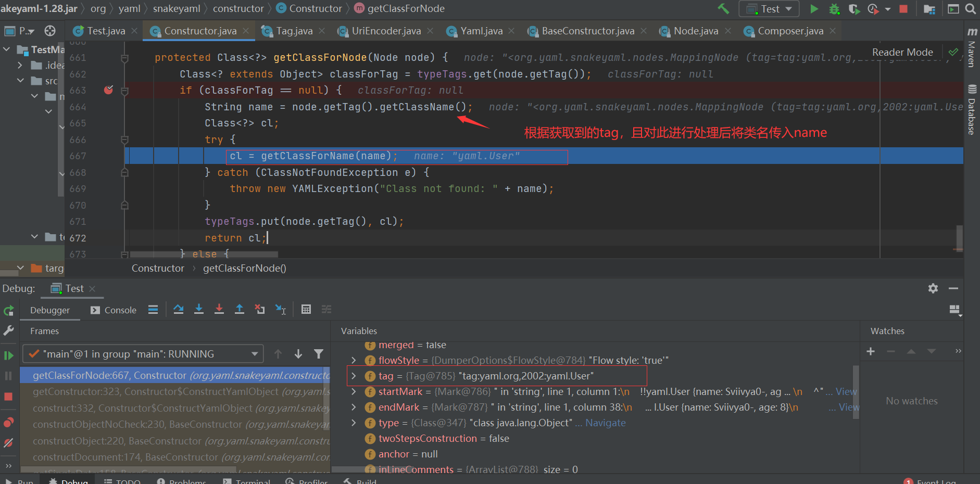The height and width of the screenshot is (484, 980).
Task: Start debug using the bug icon
Action: (834, 9)
